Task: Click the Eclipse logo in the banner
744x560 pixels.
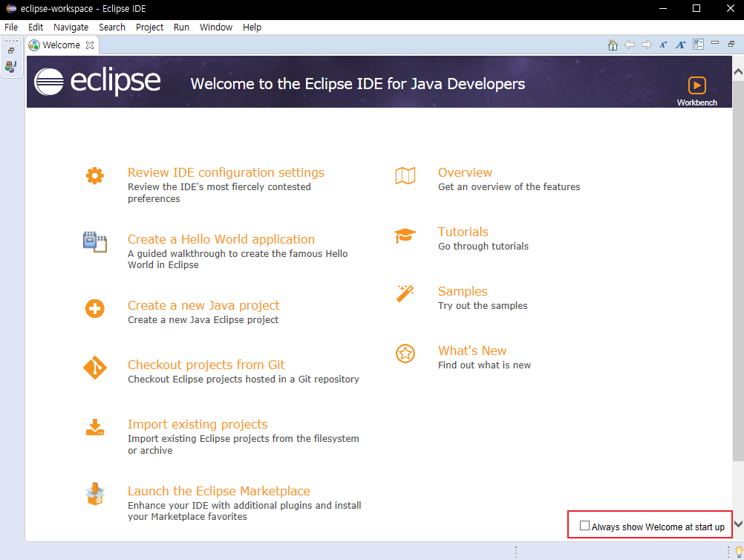Action: click(x=97, y=81)
